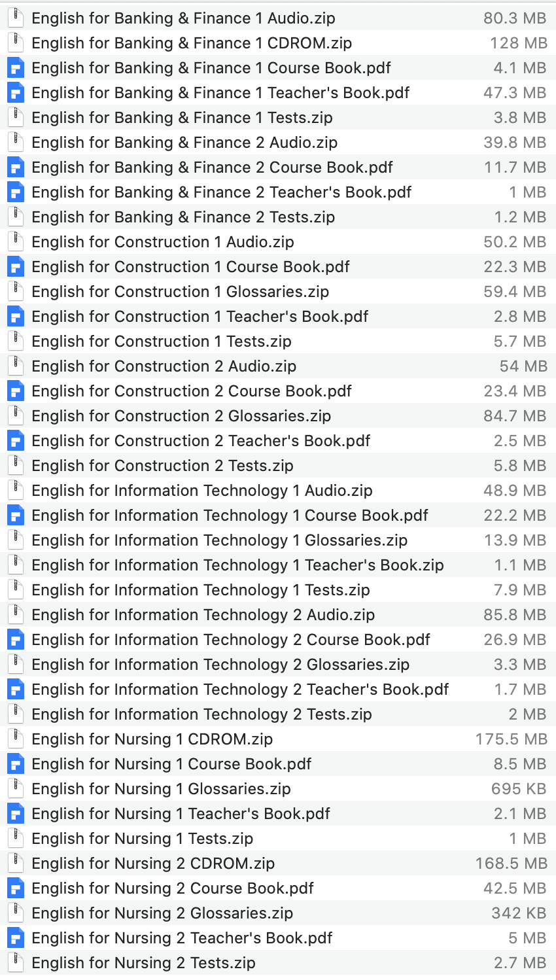
Task: Click the zip icon for Nursing 1 CDROM
Action: tap(16, 739)
